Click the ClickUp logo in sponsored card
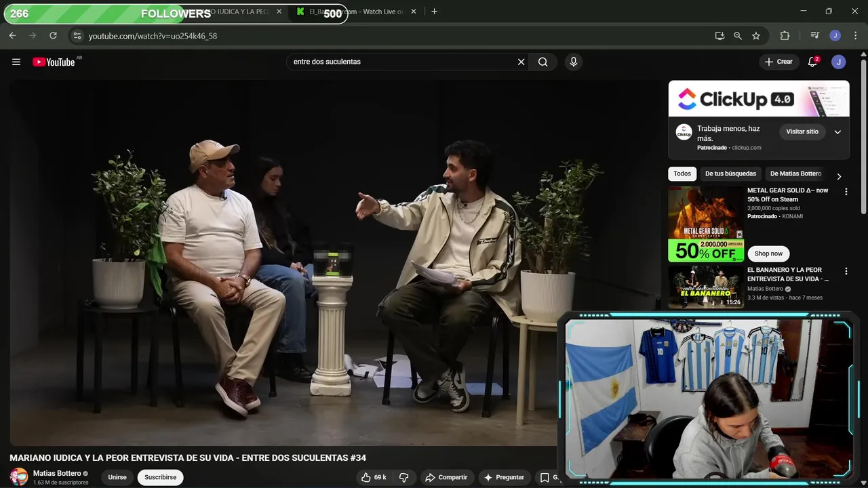The width and height of the screenshot is (868, 488). point(684,132)
